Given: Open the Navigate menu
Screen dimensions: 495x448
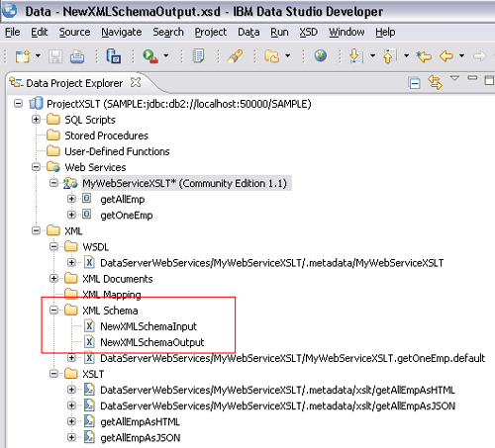Looking at the screenshot, I should tap(122, 32).
